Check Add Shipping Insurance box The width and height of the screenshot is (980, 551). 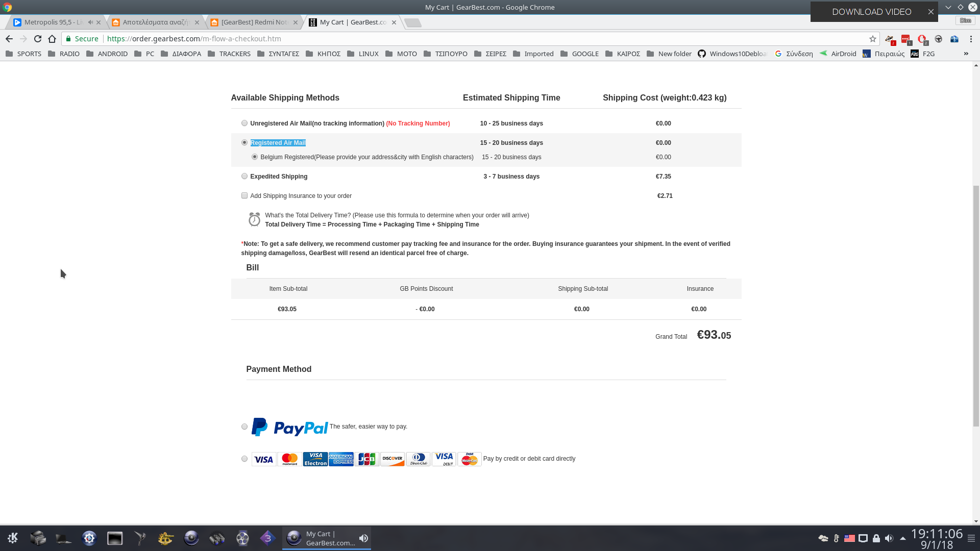pos(244,195)
